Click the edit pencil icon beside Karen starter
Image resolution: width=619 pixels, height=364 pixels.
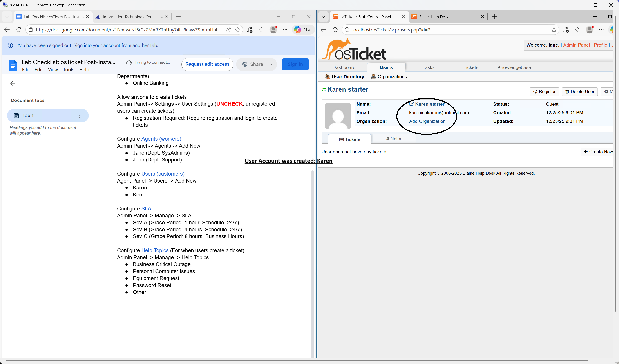(x=411, y=104)
